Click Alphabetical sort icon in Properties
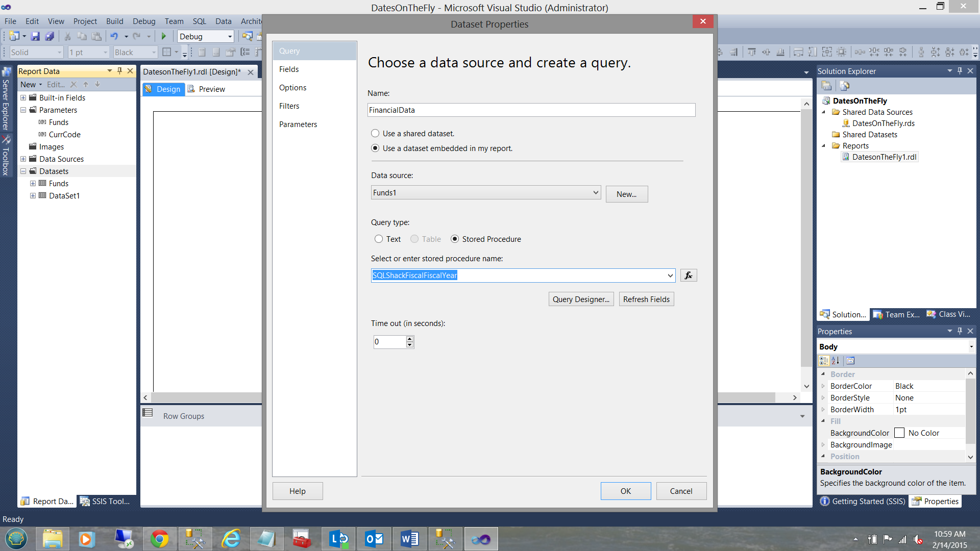Viewport: 980px width, 551px height. point(836,361)
